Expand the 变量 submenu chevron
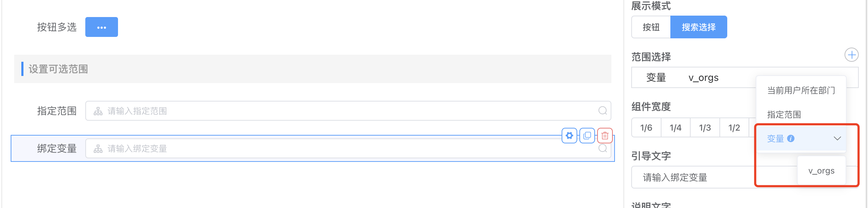This screenshot has height=208, width=868. [837, 138]
